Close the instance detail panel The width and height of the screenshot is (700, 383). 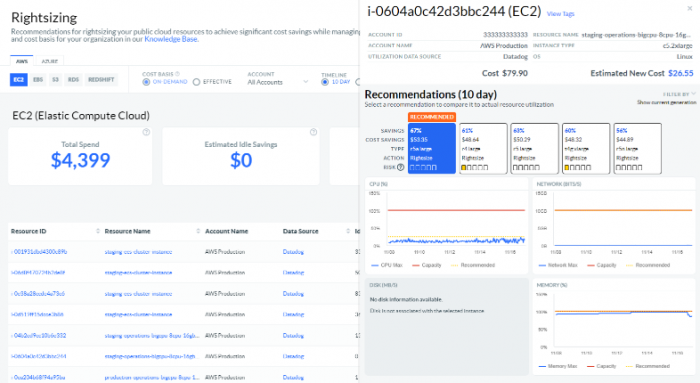point(690,8)
